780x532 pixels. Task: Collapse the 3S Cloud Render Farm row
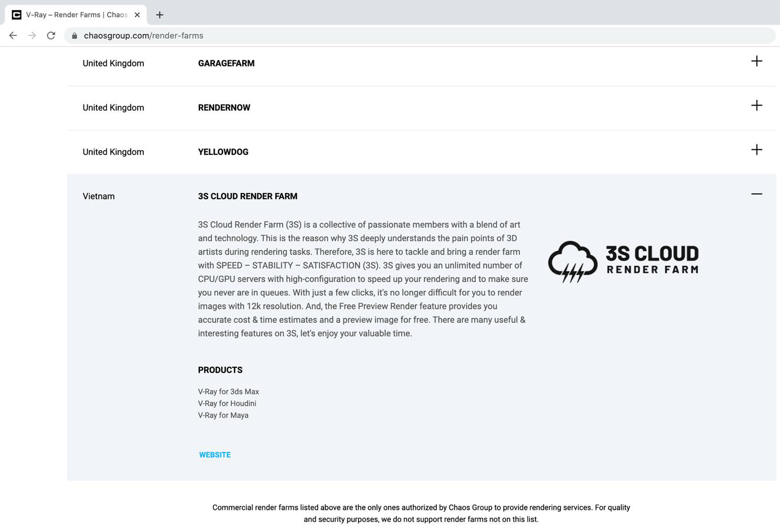756,194
